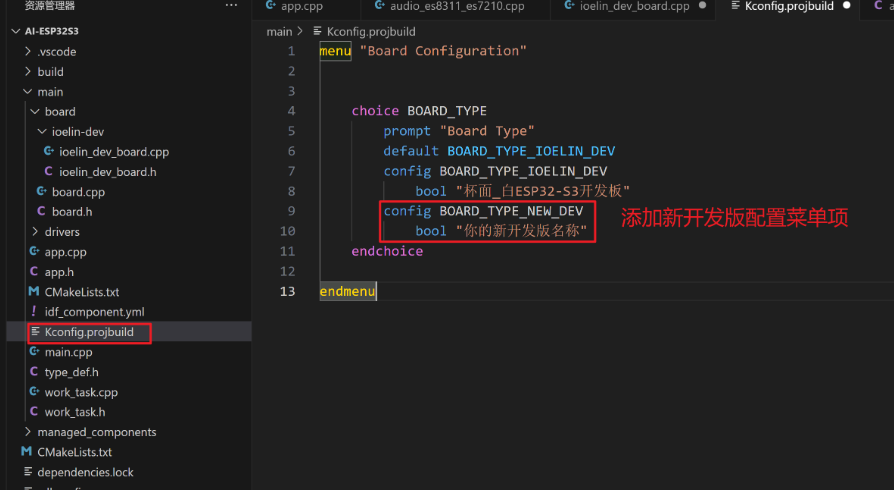Select Kconfig.projbuild in the file tree
This screenshot has height=490, width=894.
coord(89,332)
